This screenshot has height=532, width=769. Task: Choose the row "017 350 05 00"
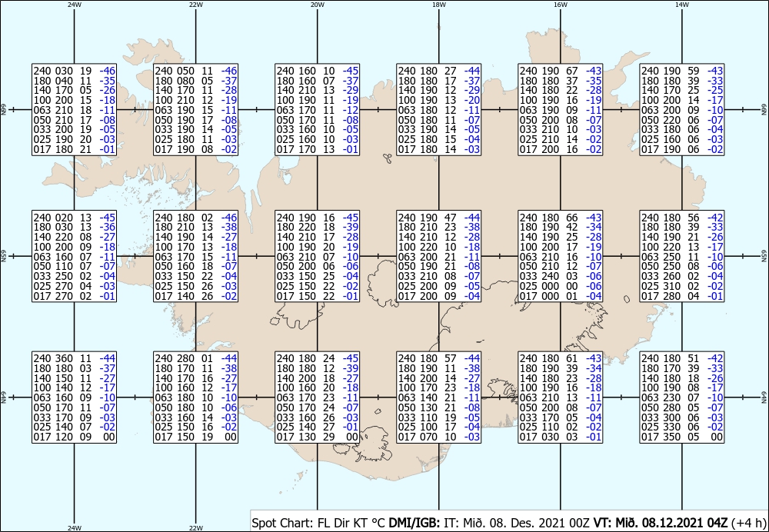pyautogui.click(x=682, y=437)
